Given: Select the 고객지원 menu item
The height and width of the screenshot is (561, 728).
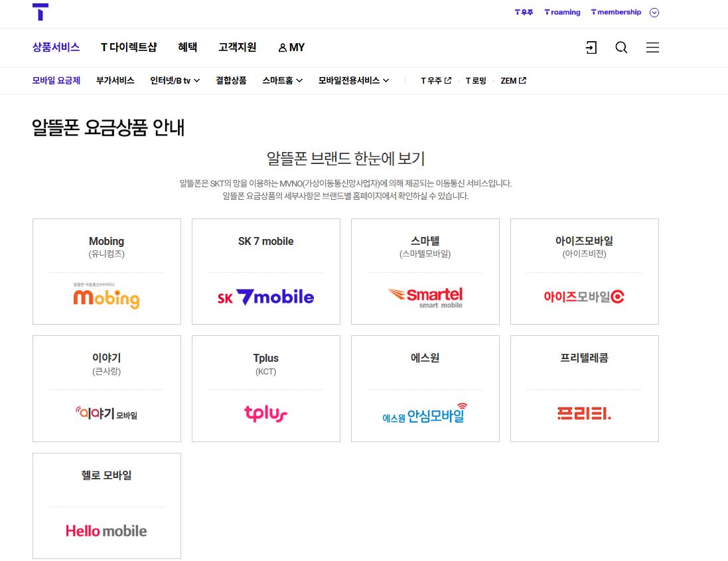Looking at the screenshot, I should coord(238,47).
